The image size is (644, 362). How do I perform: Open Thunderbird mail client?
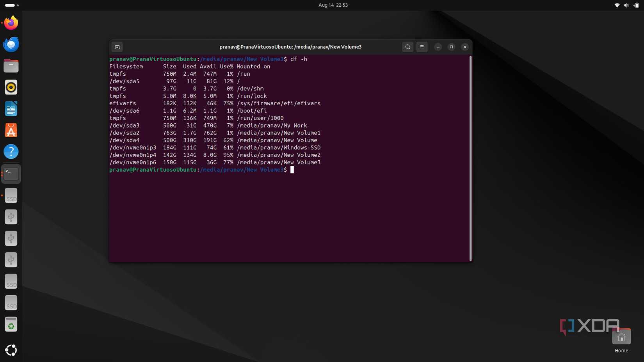[11, 44]
